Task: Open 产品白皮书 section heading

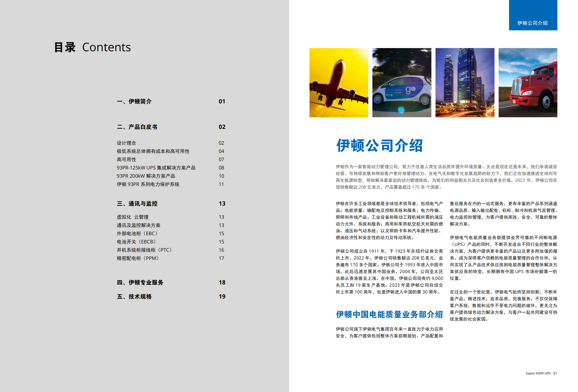Action: (x=137, y=127)
